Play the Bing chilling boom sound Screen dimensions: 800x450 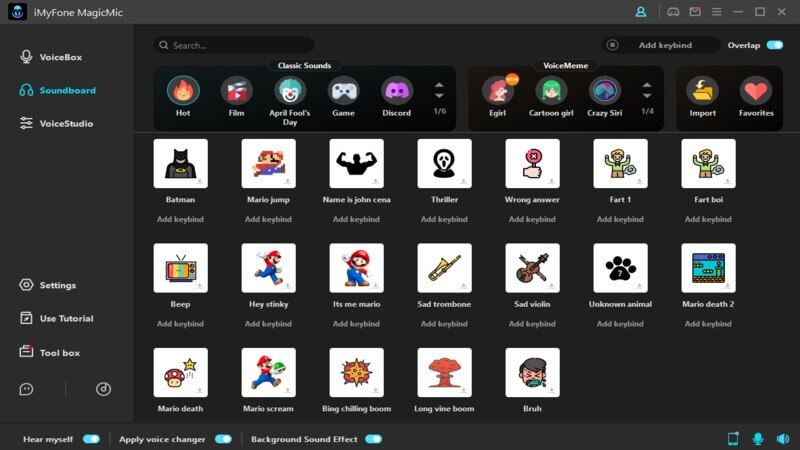coord(357,372)
